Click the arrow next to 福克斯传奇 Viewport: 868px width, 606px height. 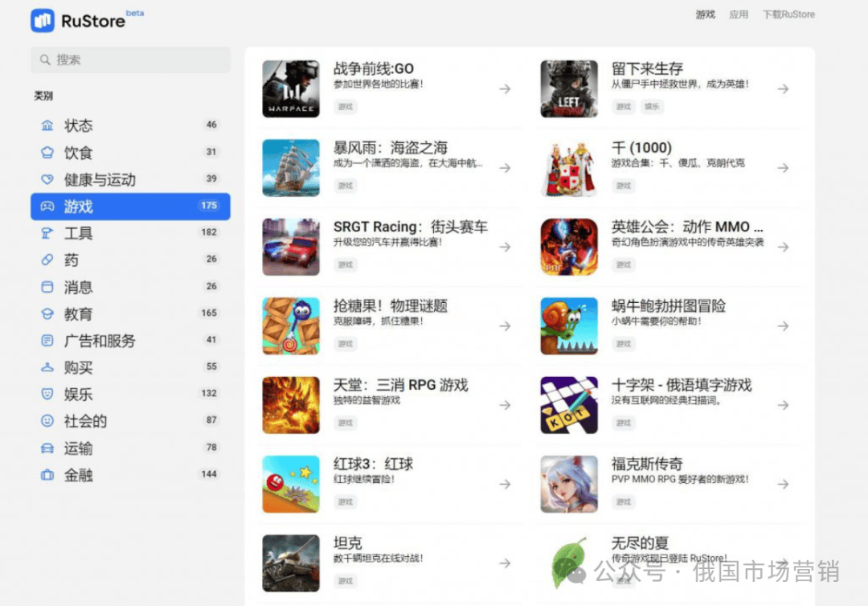tap(783, 485)
